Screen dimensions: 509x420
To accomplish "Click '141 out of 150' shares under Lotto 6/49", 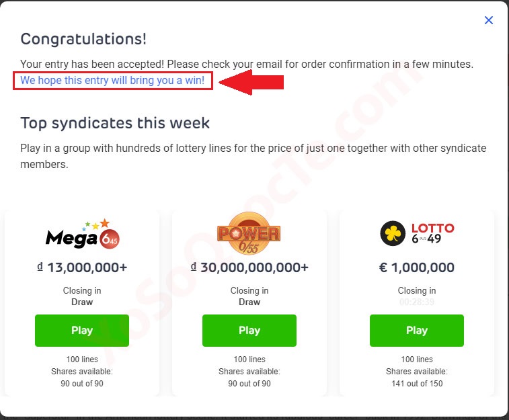I will (417, 384).
